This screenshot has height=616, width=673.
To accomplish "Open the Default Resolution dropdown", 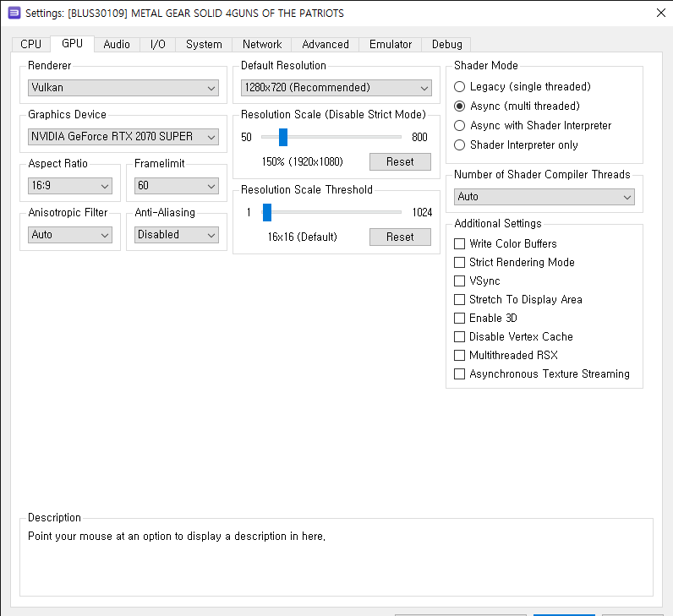I will 336,88.
